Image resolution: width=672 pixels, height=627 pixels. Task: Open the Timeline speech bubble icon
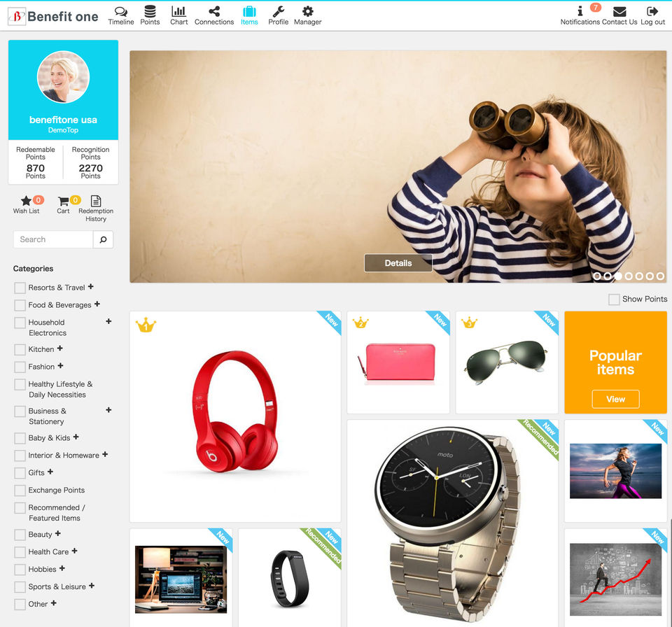pos(121,12)
